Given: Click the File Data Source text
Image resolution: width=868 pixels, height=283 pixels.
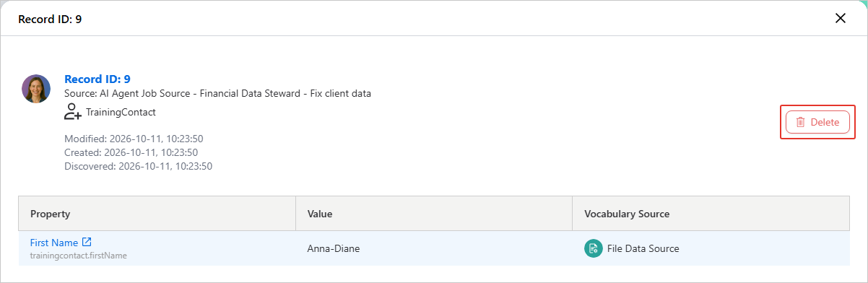Looking at the screenshot, I should (x=643, y=248).
